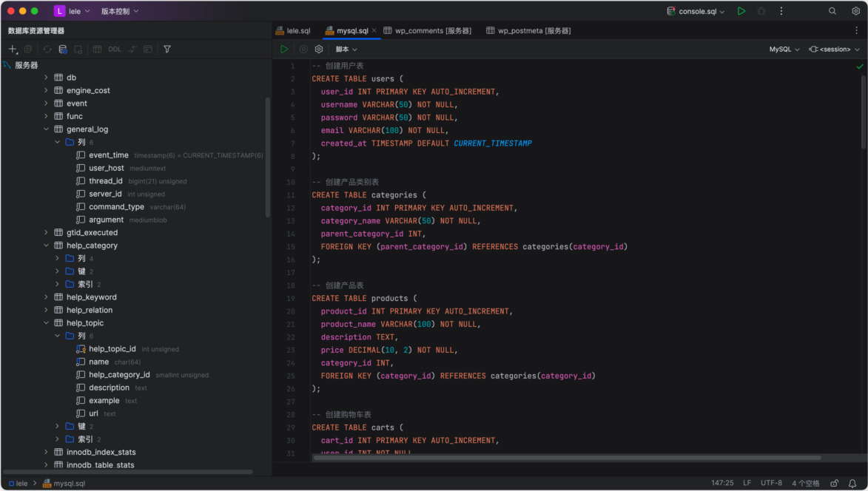Click the duplicate data source icon
This screenshot has height=491, width=868.
tap(27, 50)
